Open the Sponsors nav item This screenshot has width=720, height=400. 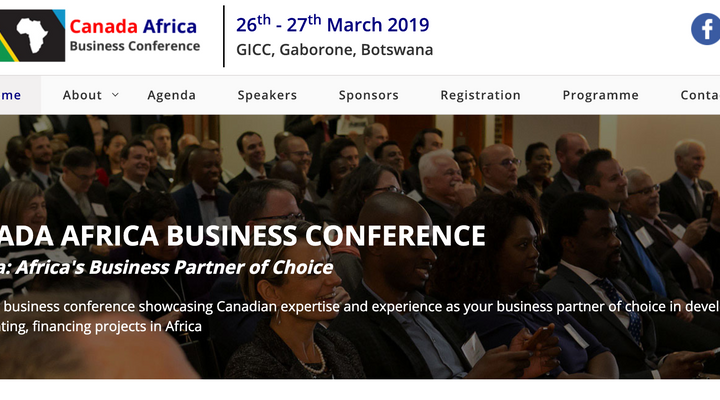click(368, 95)
